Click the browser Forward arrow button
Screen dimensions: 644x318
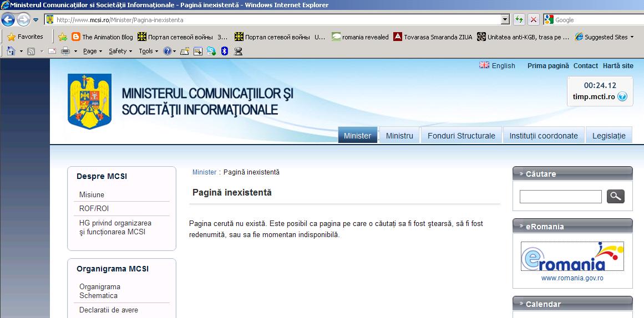[23, 19]
